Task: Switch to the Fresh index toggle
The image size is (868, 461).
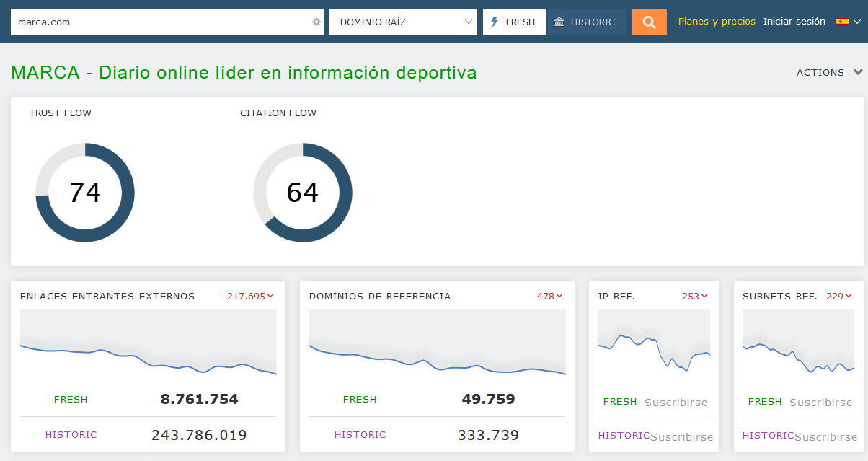Action: point(515,22)
